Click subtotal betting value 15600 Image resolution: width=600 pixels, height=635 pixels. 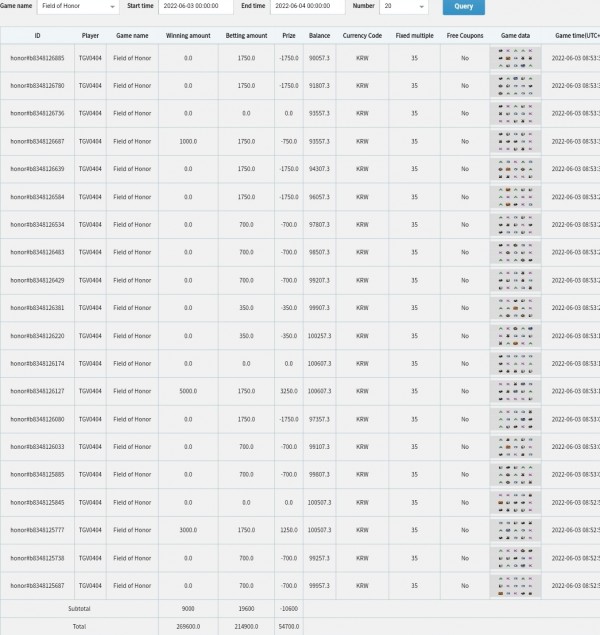tap(246, 609)
